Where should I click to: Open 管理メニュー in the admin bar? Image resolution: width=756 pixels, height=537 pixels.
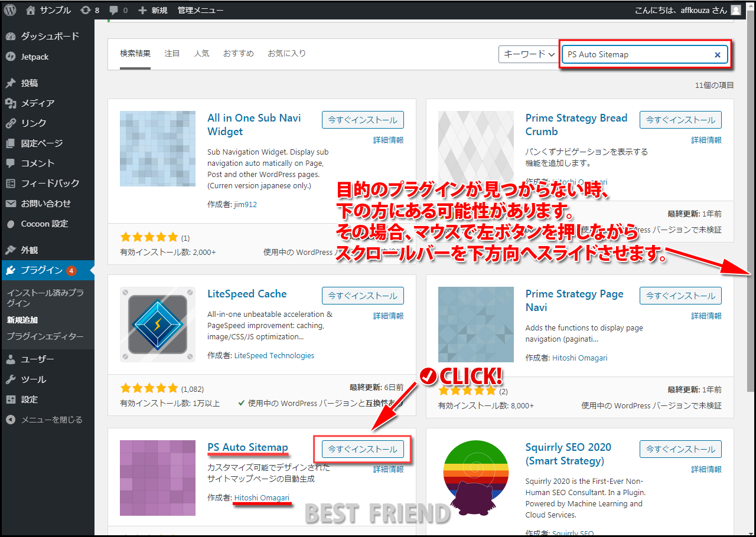pos(201,10)
